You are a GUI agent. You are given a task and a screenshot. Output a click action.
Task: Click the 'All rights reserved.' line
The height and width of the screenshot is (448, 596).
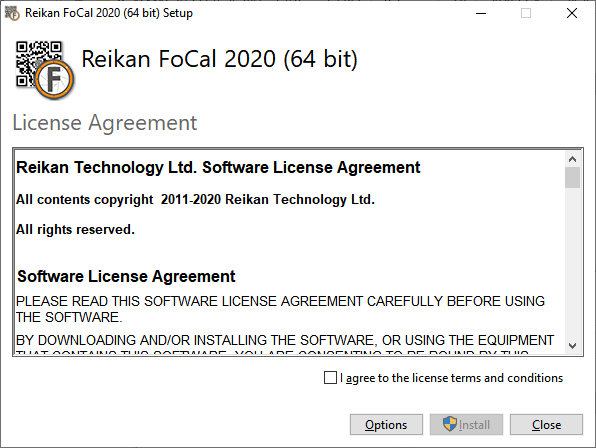pos(75,230)
